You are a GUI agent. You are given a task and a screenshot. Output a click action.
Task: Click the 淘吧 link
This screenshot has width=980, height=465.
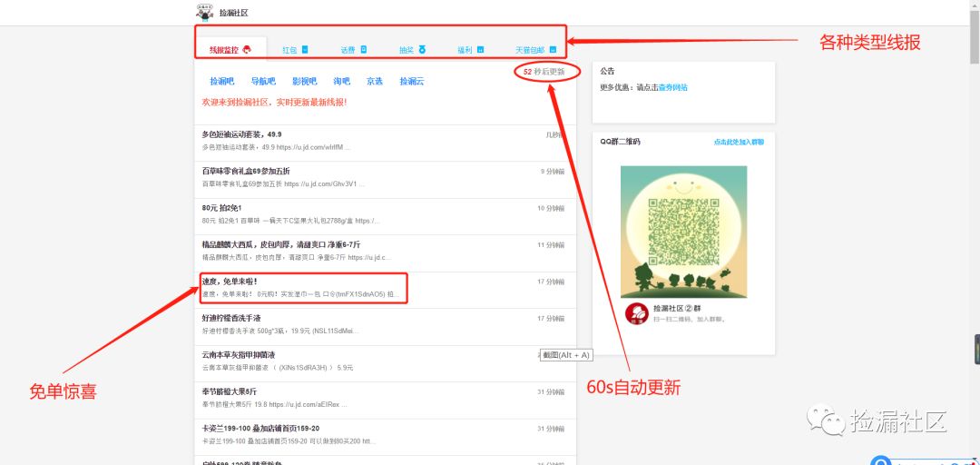[x=342, y=82]
